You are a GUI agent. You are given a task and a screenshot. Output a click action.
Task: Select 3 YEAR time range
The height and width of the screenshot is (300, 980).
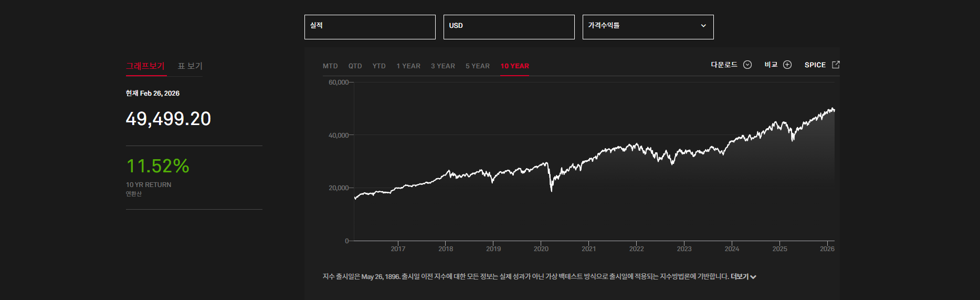(x=443, y=66)
